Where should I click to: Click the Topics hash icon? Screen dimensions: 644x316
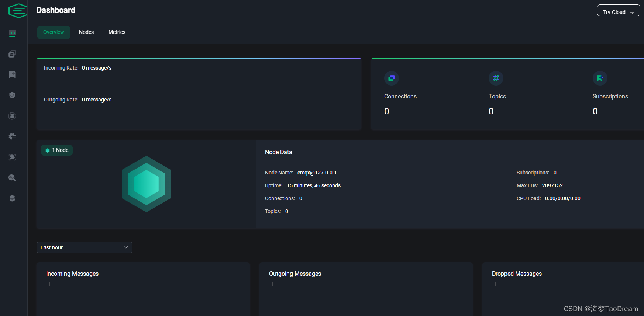(496, 78)
